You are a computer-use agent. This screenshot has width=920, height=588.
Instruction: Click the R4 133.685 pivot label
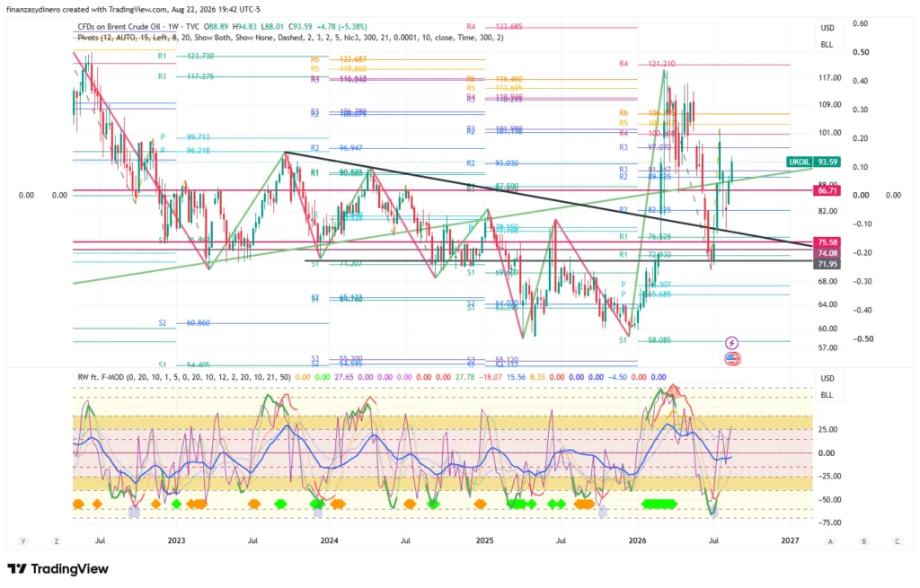494,27
